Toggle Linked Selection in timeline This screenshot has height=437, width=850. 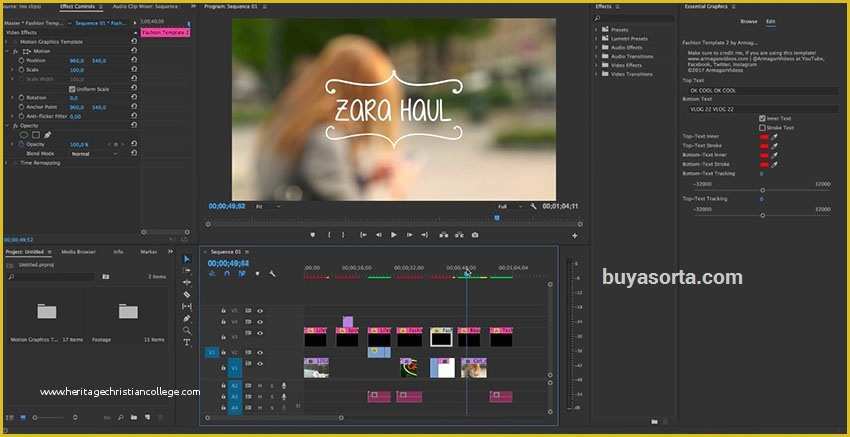[242, 274]
